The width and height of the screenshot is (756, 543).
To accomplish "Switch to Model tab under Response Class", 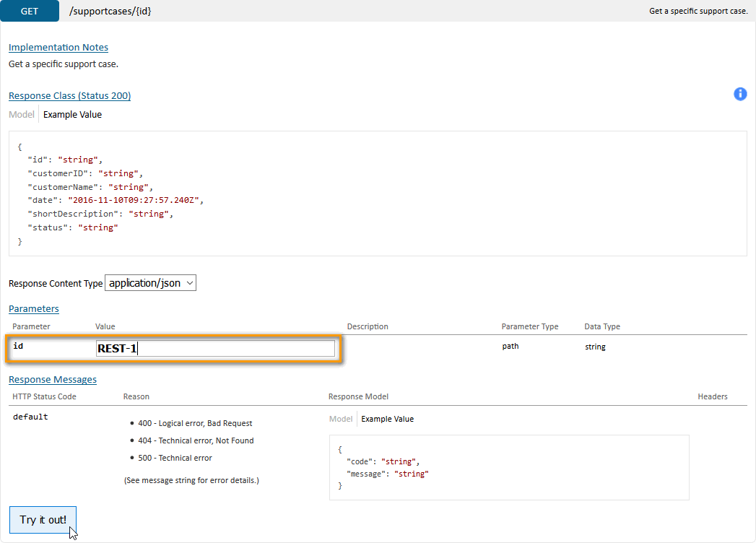I will point(22,114).
